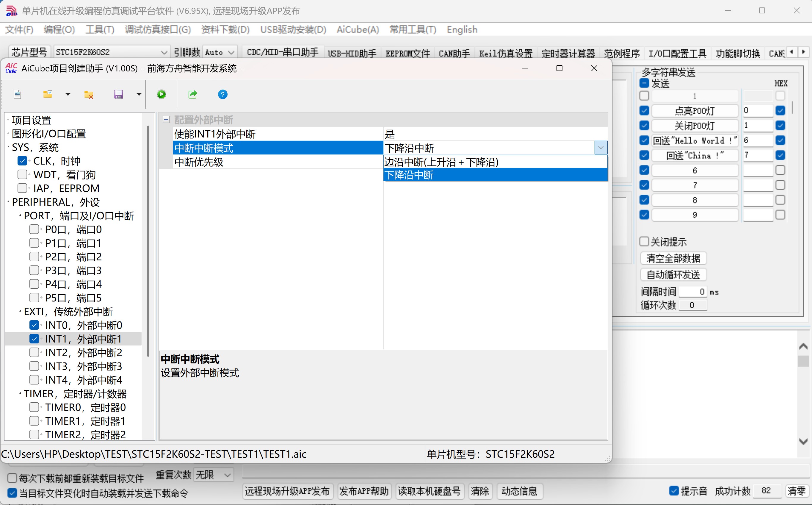The height and width of the screenshot is (505, 812).
Task: Collapse the 配置外部中断 property group
Action: (166, 120)
